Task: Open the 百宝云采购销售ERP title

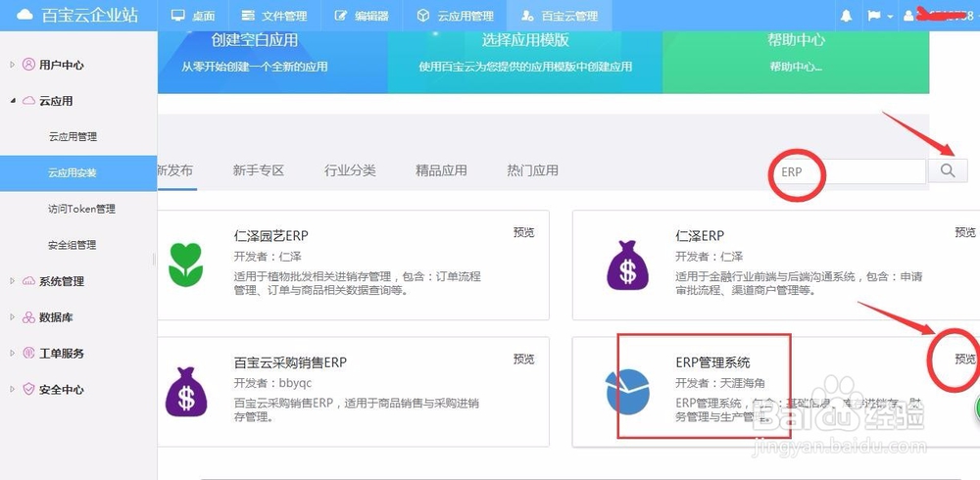Action: (x=290, y=362)
